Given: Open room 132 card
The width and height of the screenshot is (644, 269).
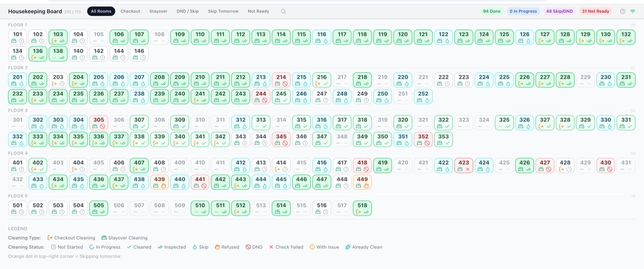Looking at the screenshot, I should coord(626,37).
